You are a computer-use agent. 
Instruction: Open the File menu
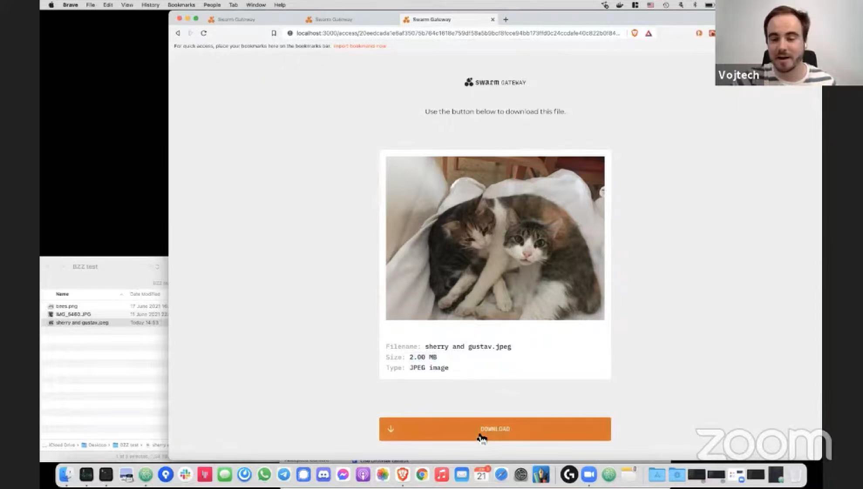pyautogui.click(x=90, y=5)
